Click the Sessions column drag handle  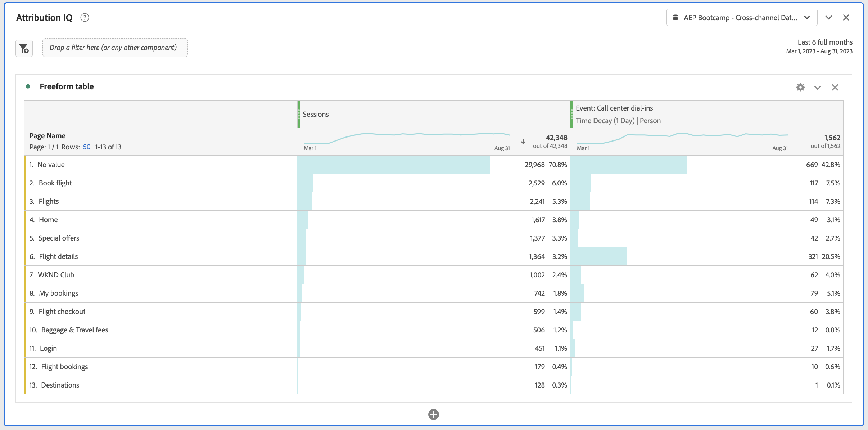point(299,114)
